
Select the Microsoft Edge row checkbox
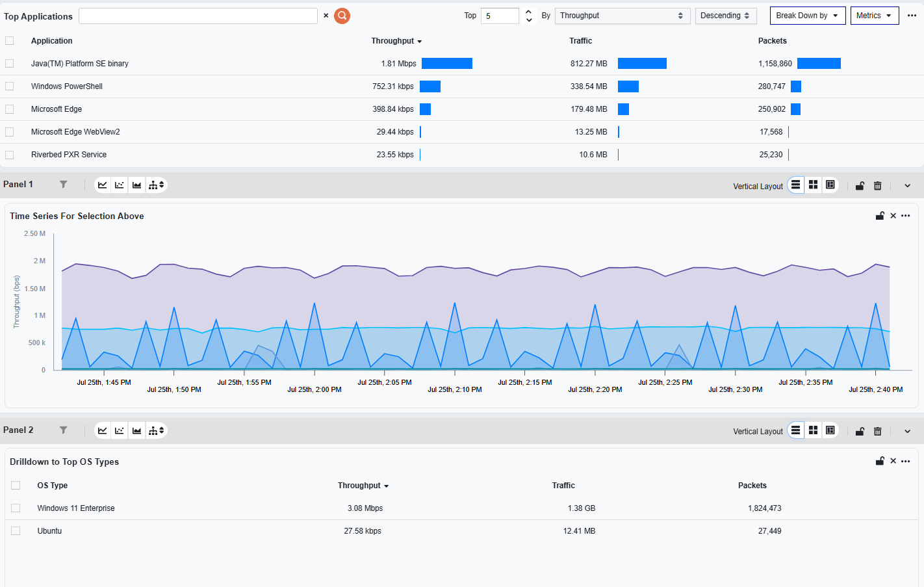coord(10,109)
